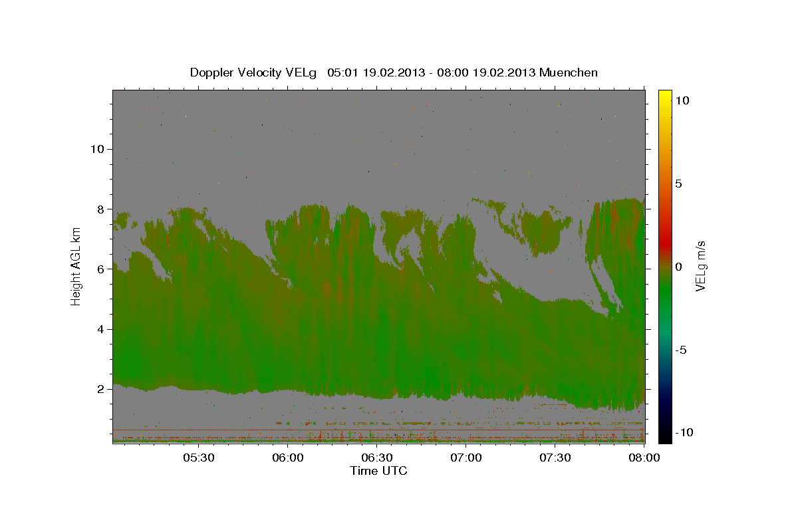The height and width of the screenshot is (532, 798).
Task: Click the colorbar value 5
Action: 679,184
